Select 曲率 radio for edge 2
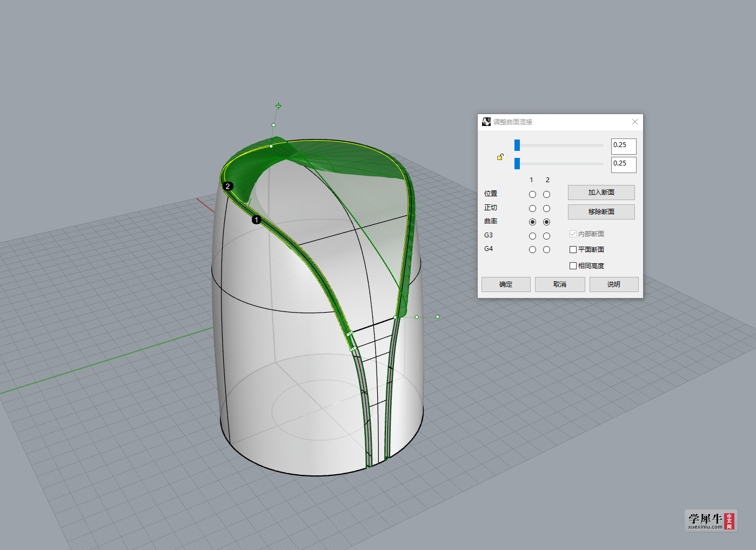Viewport: 756px width, 550px height. pos(546,222)
